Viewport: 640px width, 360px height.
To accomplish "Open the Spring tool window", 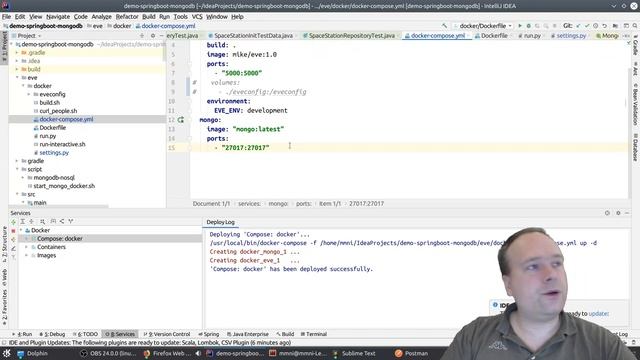I will [x=209, y=334].
